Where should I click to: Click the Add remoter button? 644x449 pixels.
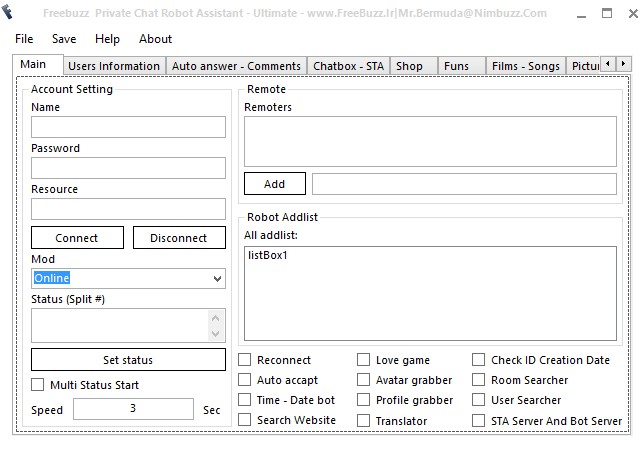pos(275,184)
